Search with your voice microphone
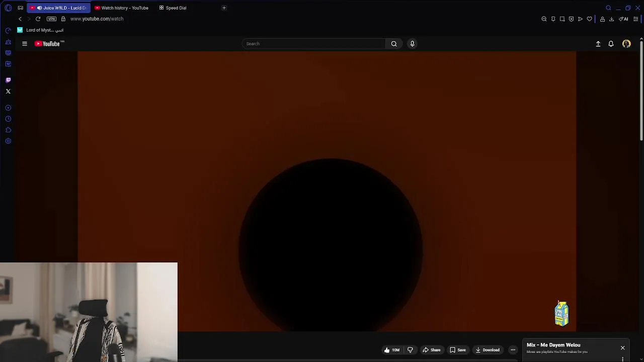 coord(412,44)
